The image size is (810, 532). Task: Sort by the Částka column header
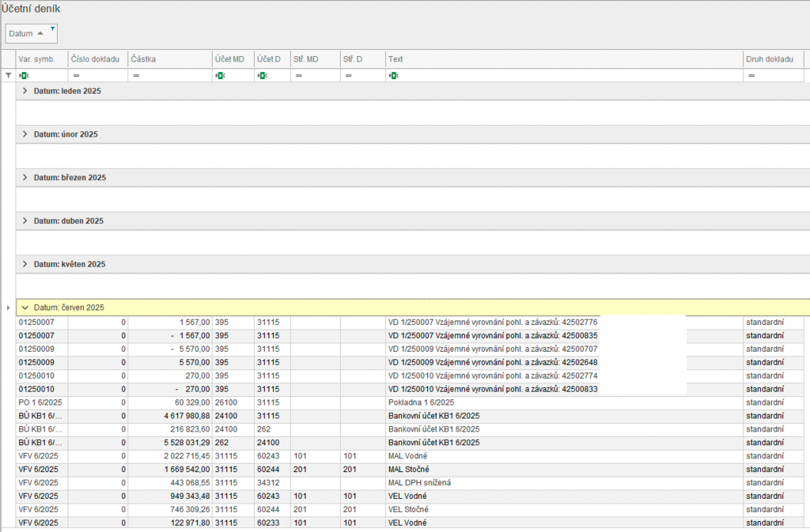(x=170, y=59)
